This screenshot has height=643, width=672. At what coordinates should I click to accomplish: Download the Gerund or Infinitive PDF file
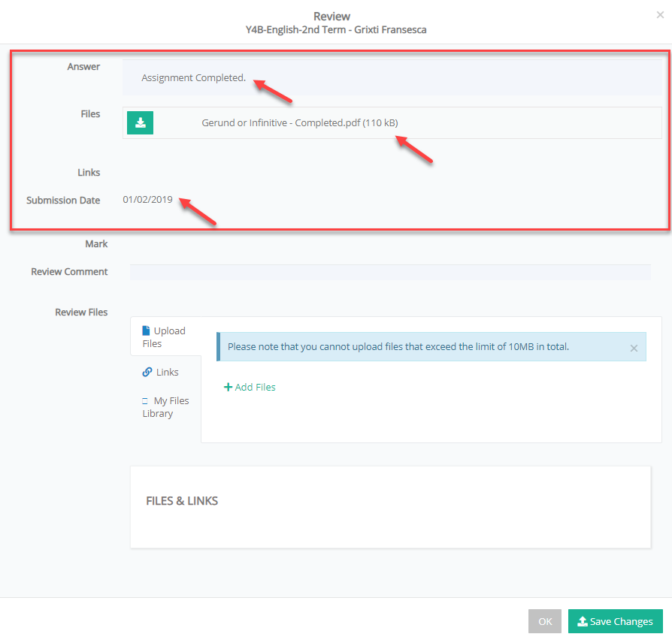coord(140,123)
